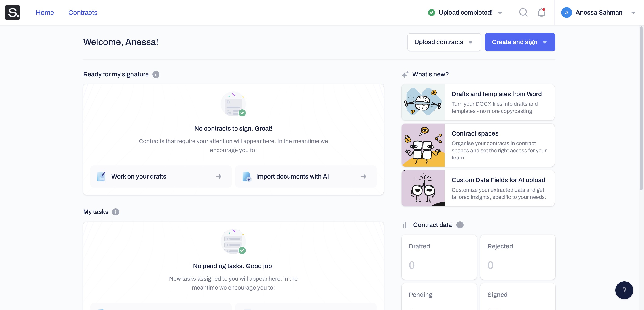Open the search magnifier icon

(x=523, y=13)
